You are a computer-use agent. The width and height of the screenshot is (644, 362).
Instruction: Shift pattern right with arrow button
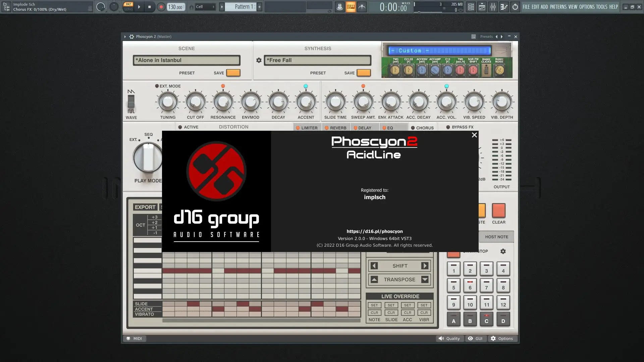click(425, 266)
